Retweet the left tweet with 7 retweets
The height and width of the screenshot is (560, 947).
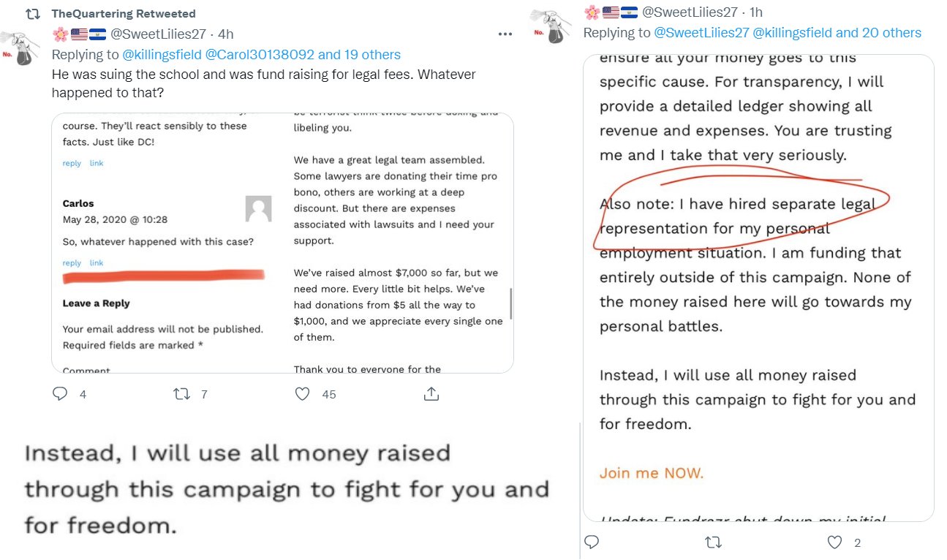coord(181,394)
